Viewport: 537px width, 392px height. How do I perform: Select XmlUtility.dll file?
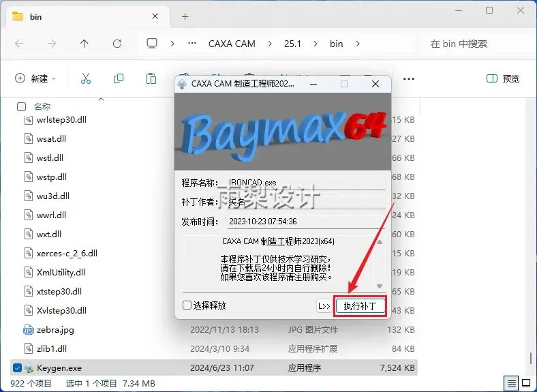61,273
